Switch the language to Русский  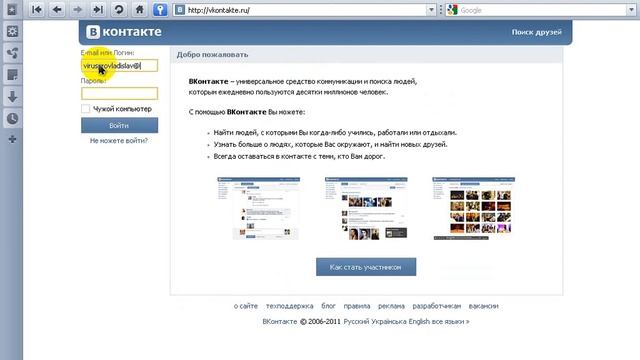(x=357, y=322)
